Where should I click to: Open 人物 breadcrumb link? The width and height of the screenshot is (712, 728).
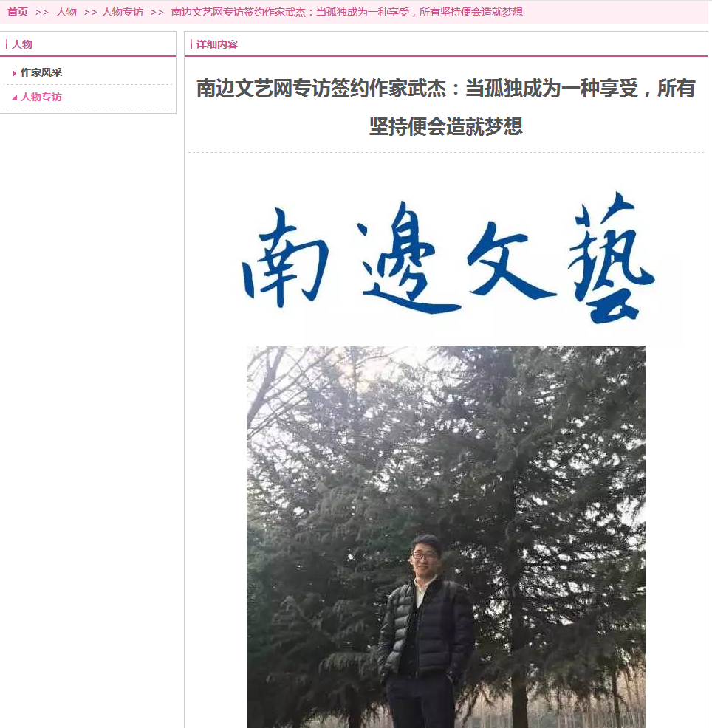click(66, 12)
